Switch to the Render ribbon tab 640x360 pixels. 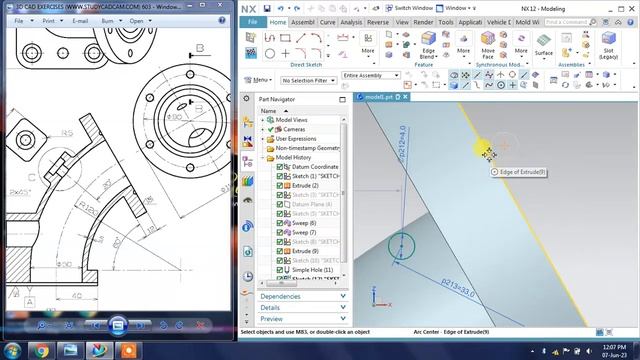(423, 22)
